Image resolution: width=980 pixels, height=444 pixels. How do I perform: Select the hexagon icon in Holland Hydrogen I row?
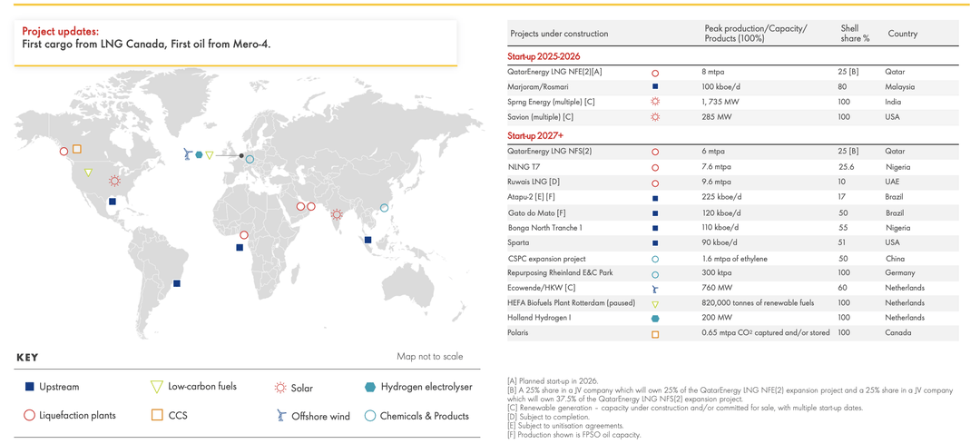pos(655,319)
